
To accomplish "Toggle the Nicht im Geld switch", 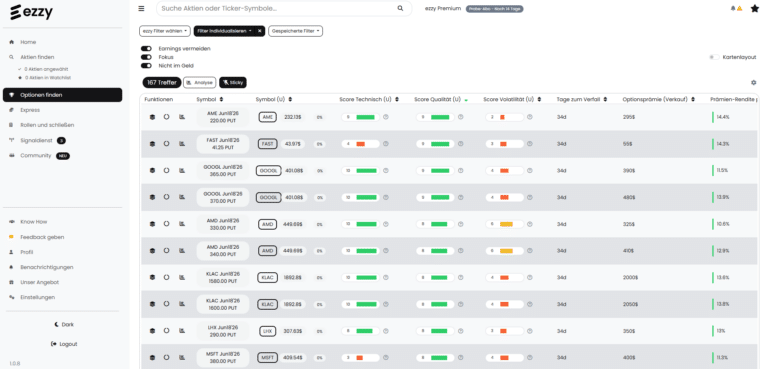I will (x=146, y=66).
